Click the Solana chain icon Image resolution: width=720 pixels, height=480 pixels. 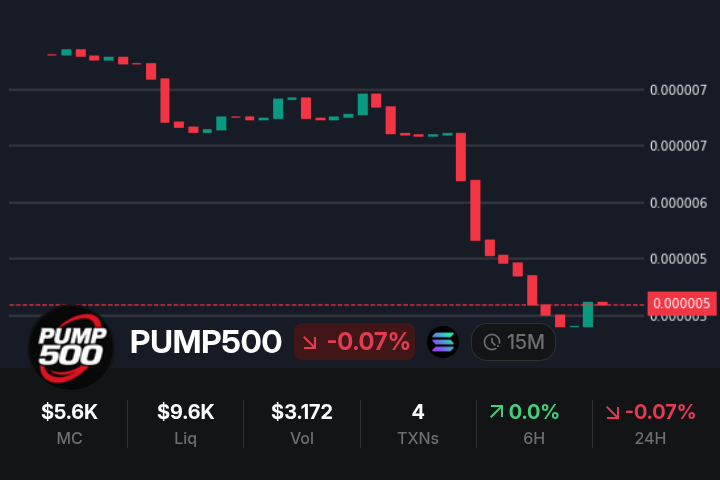point(443,342)
